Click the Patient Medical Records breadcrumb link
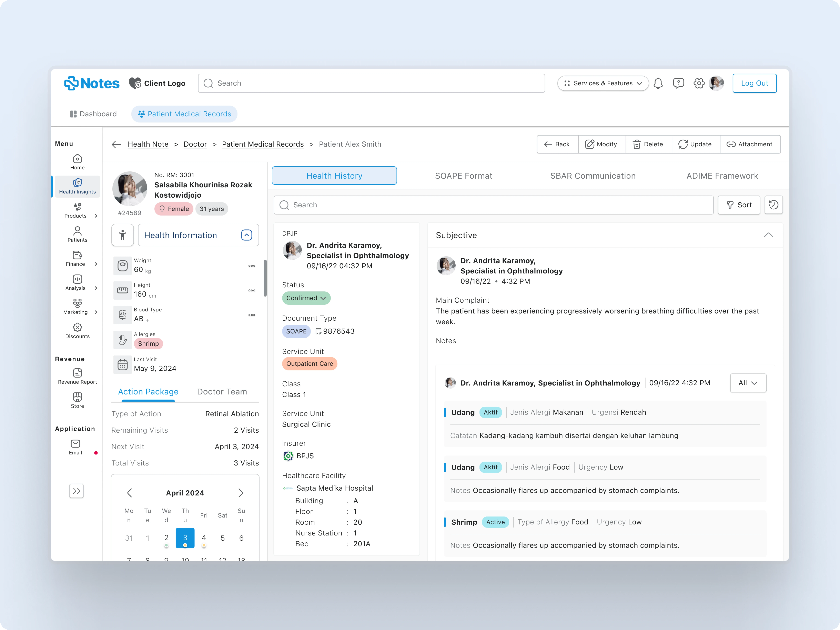This screenshot has width=840, height=630. (x=263, y=144)
